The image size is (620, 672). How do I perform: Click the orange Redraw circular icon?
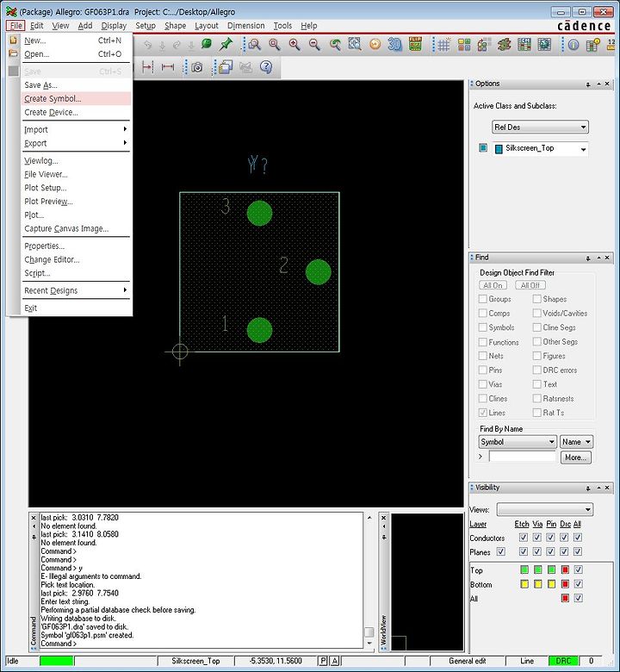coord(375,44)
